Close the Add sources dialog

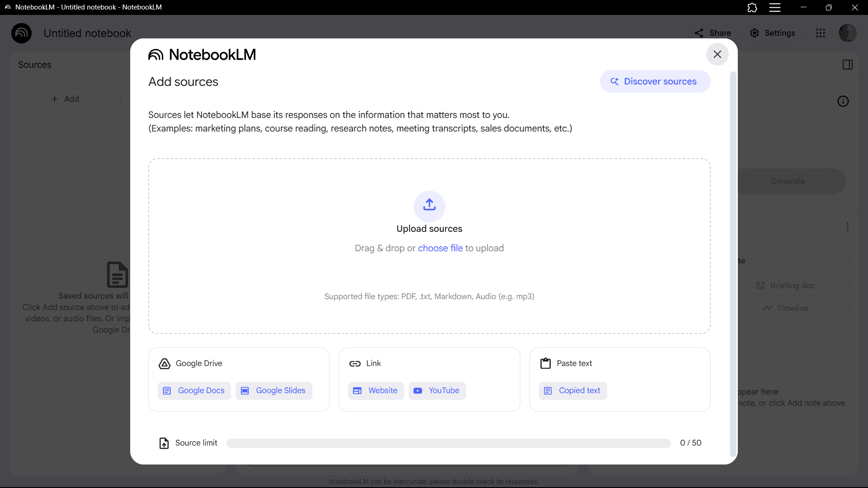click(x=717, y=54)
